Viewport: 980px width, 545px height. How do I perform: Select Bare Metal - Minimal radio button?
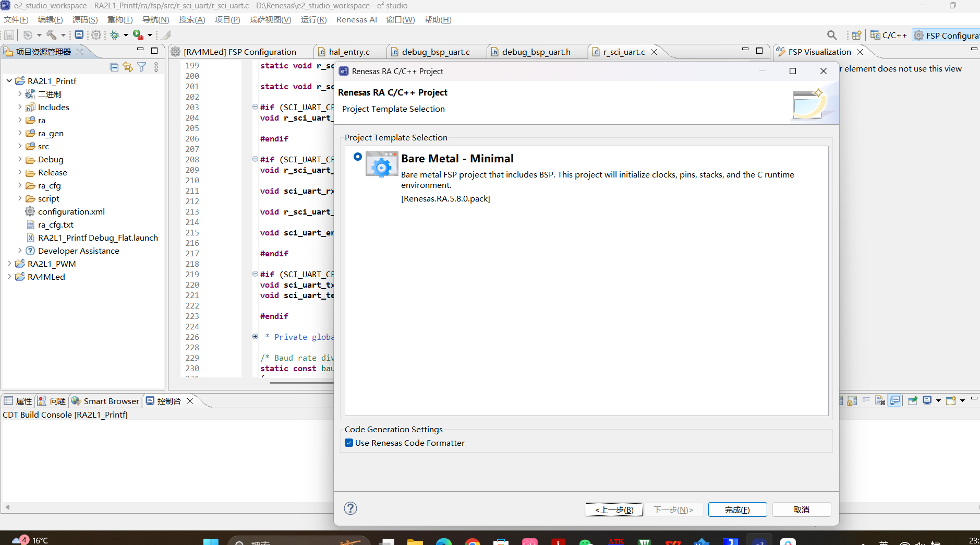(x=358, y=157)
